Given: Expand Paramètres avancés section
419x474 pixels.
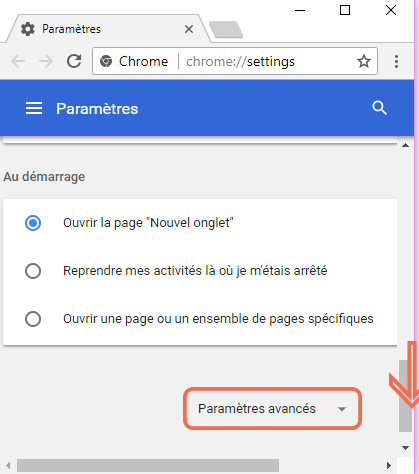Looking at the screenshot, I should [272, 408].
